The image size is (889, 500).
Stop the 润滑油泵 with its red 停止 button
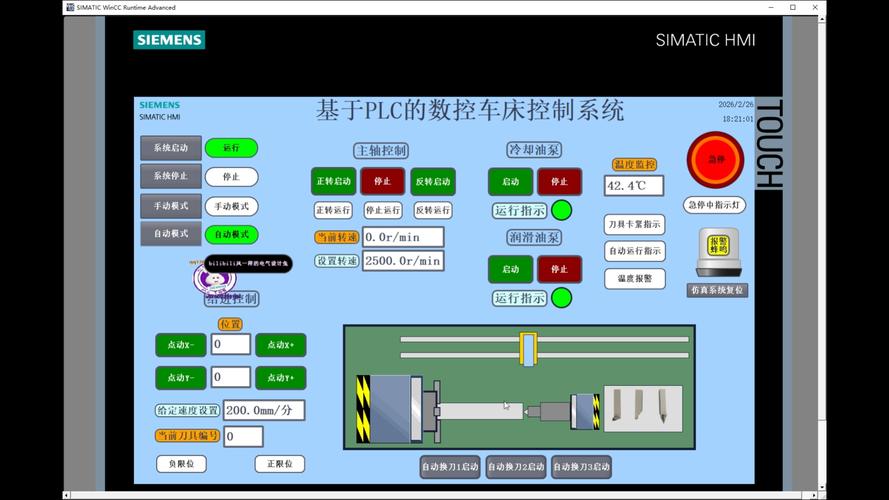click(x=560, y=269)
